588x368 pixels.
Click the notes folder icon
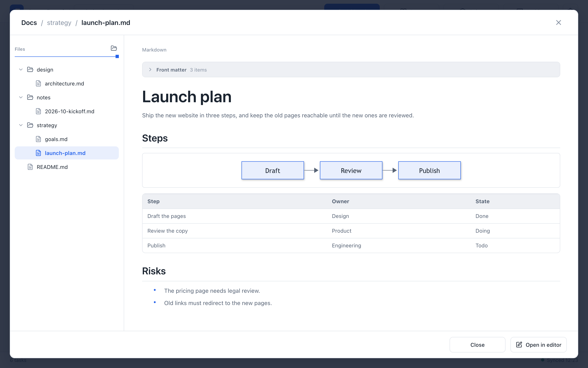tap(30, 97)
